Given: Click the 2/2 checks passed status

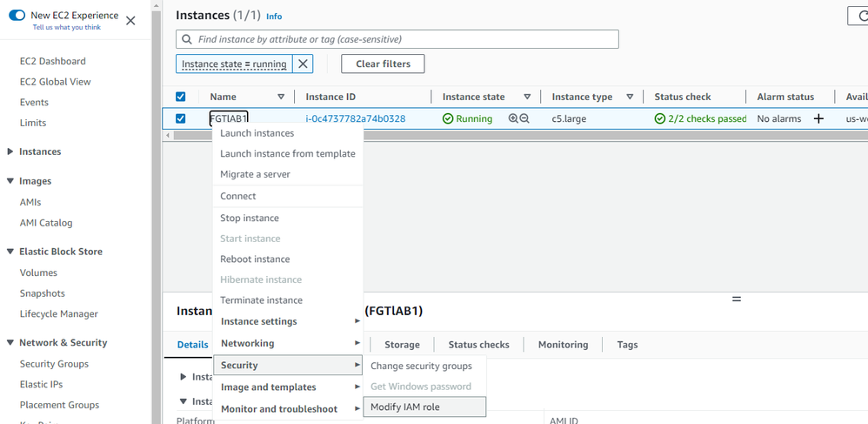Looking at the screenshot, I should [x=701, y=118].
